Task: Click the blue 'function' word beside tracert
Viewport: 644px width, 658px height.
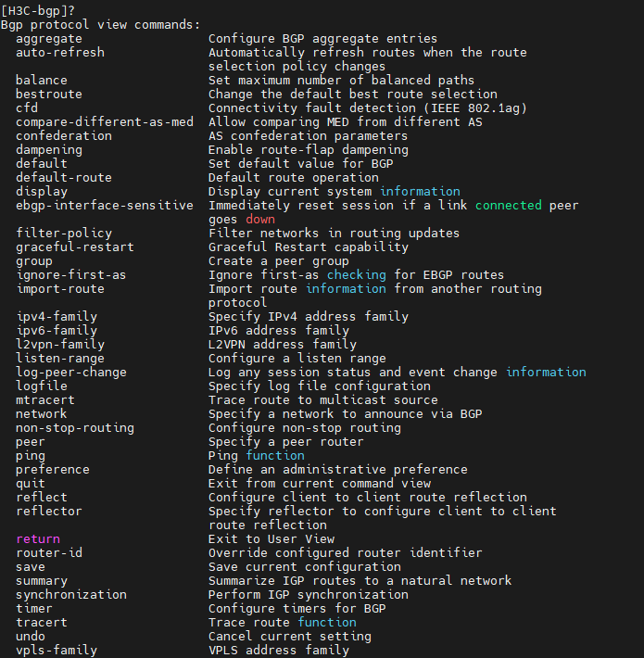Action: coord(327,622)
